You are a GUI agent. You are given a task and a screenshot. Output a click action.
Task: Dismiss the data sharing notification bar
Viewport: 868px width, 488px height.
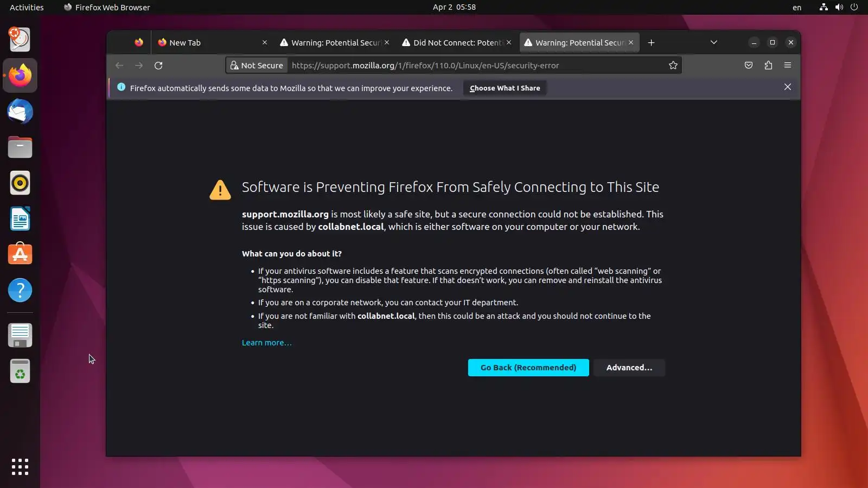[788, 87]
